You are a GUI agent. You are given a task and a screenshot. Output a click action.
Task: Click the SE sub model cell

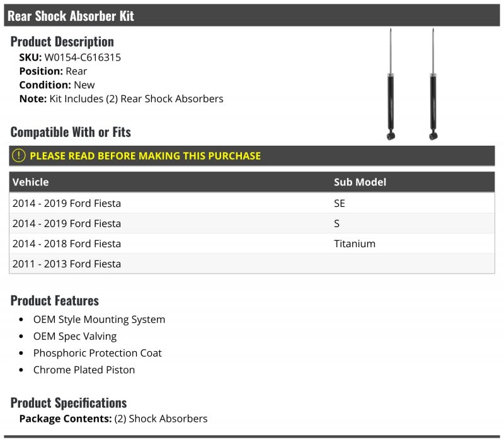point(340,203)
